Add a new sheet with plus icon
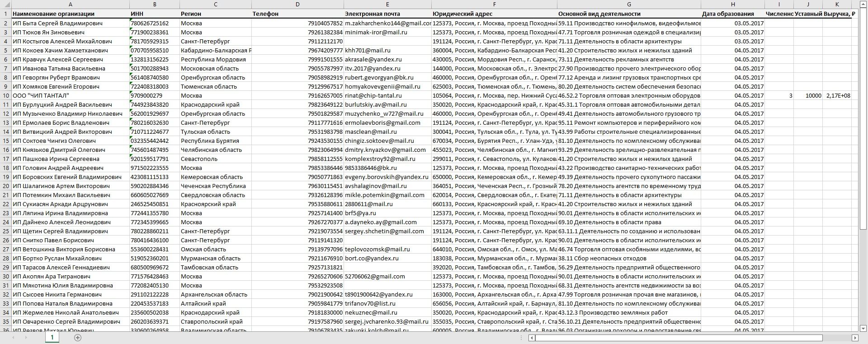This screenshot has width=868, height=344. click(78, 338)
